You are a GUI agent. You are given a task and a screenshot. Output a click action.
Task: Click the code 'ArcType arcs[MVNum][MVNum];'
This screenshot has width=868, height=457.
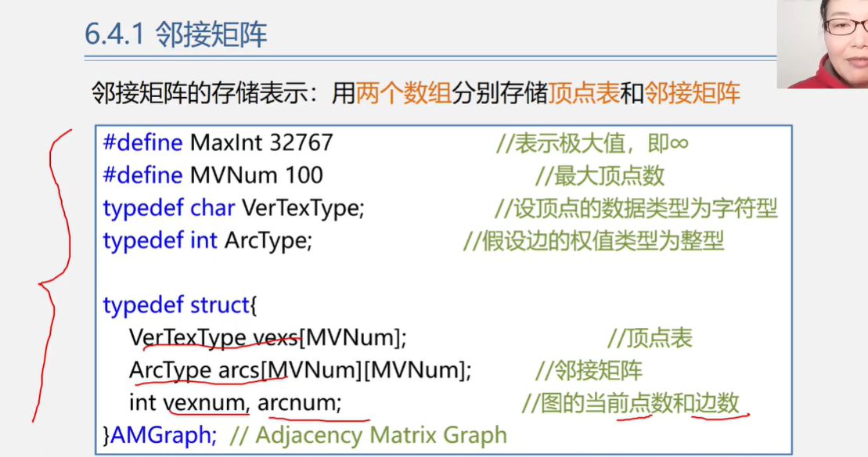(300, 370)
